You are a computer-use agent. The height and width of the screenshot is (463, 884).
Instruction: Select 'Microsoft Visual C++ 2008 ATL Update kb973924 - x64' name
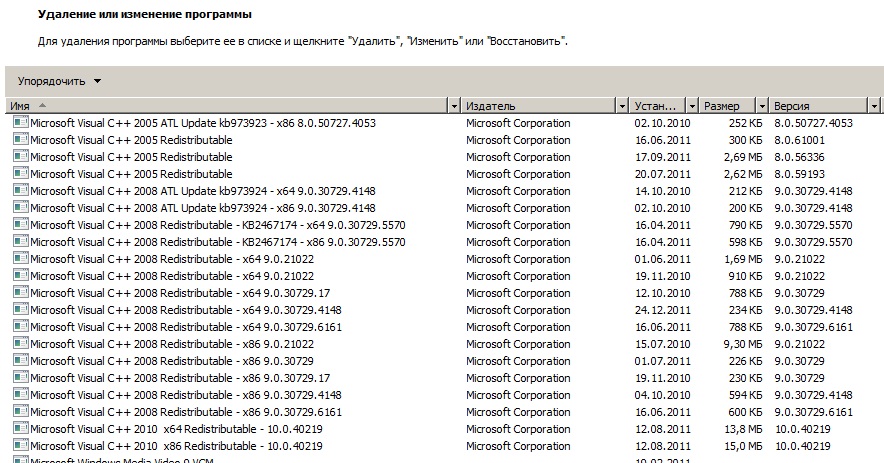point(203,191)
